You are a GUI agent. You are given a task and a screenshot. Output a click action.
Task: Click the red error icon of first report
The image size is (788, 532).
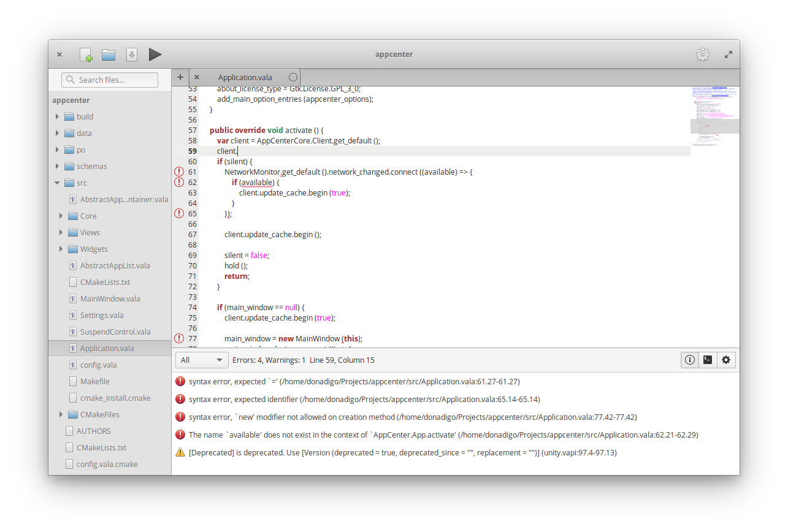180,381
